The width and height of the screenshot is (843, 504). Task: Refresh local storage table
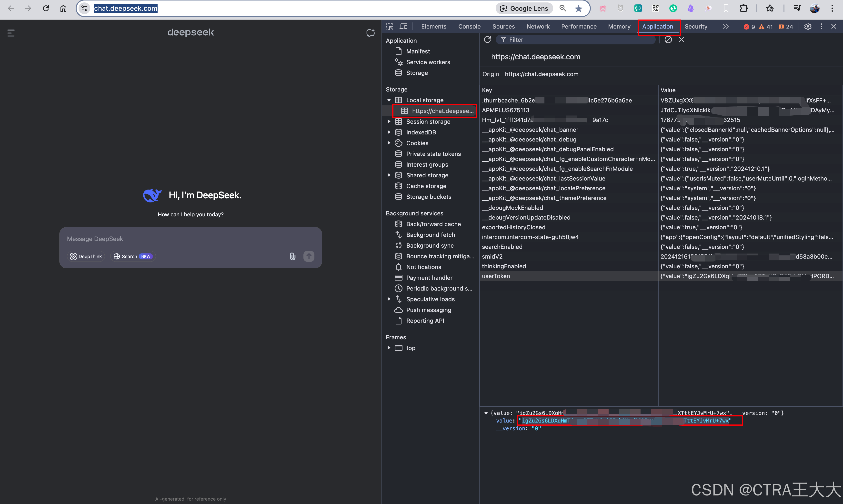(487, 40)
